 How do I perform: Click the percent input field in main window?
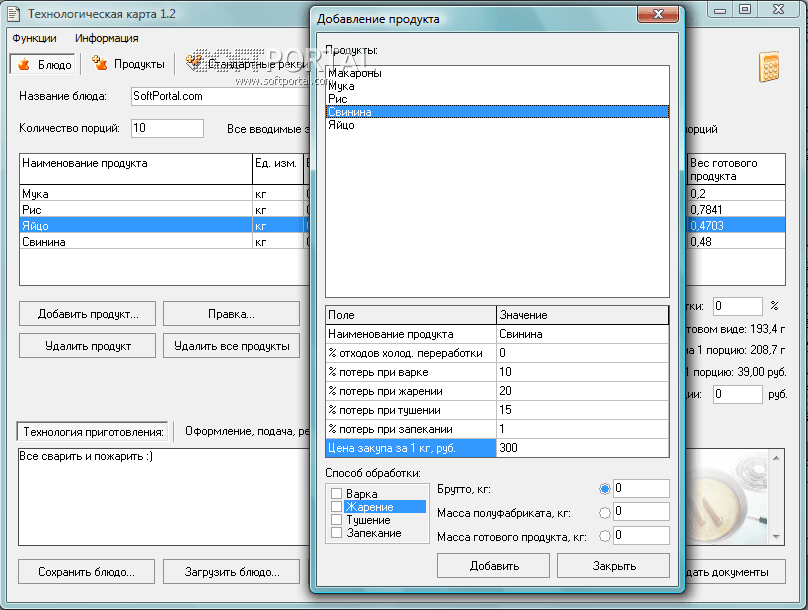[737, 306]
